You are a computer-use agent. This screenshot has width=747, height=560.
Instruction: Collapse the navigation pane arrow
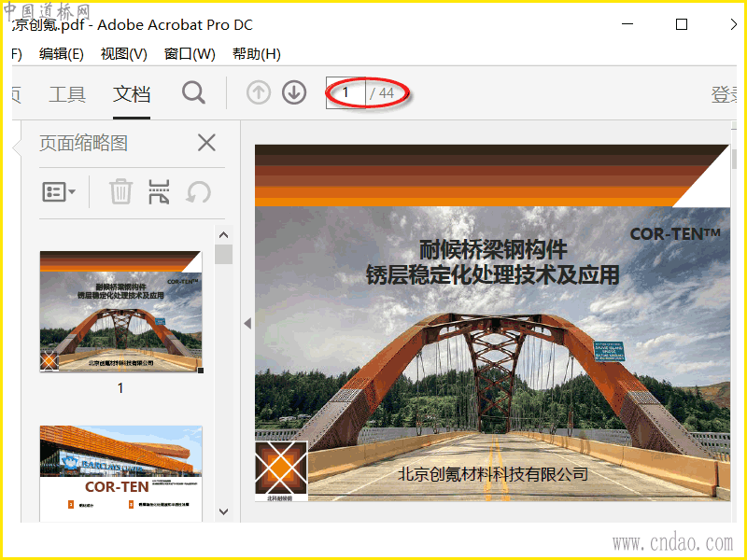[247, 323]
